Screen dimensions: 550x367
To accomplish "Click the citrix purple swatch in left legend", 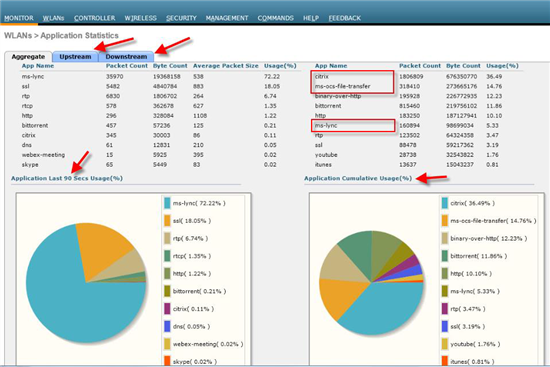I will tap(167, 309).
